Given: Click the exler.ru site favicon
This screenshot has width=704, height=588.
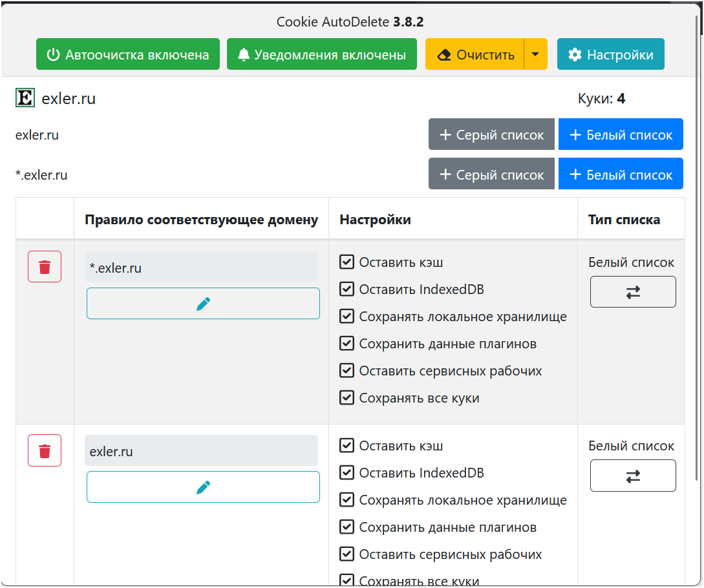Looking at the screenshot, I should click(x=25, y=99).
